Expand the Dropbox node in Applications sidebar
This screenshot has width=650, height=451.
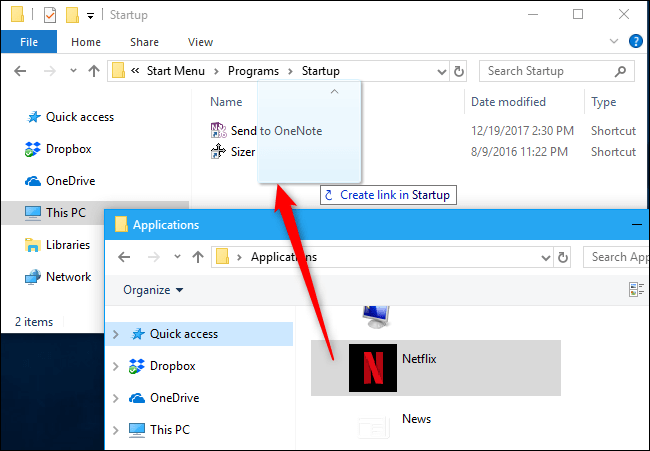click(116, 366)
